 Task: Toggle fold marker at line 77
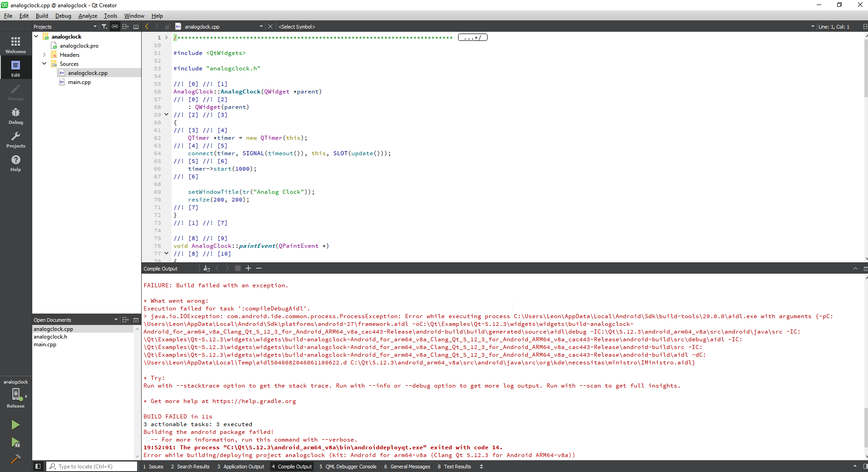coord(167,254)
